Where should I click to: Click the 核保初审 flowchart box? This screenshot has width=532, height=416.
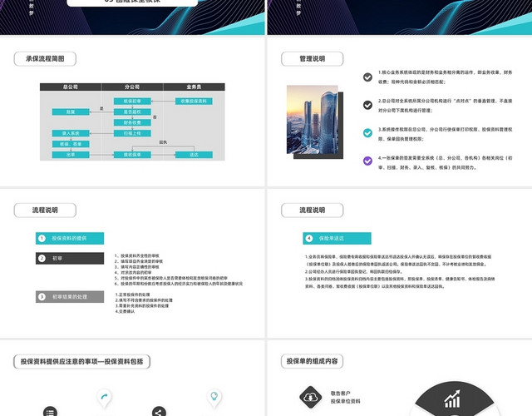(132, 102)
